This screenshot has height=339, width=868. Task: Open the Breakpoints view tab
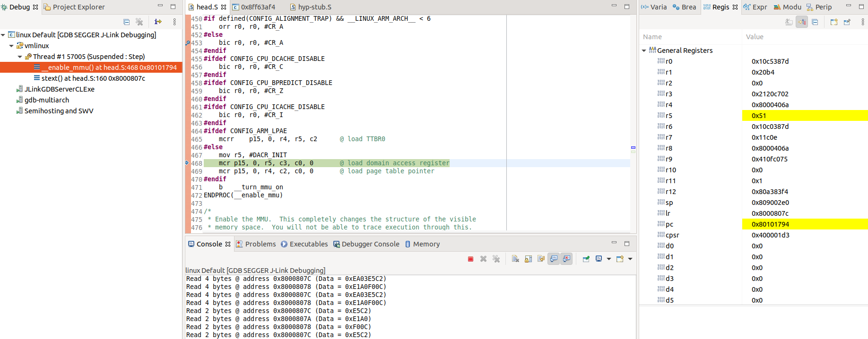684,7
